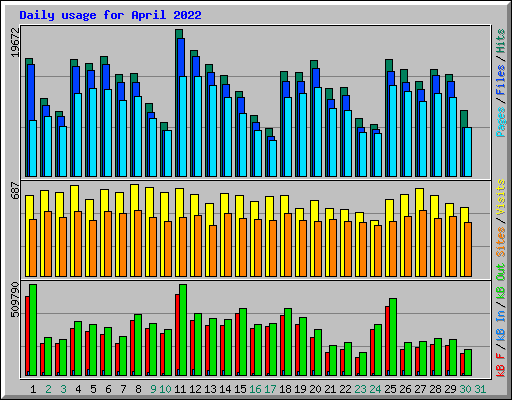Select the rotated 'Pages' legend label
Screen dimensions: 512x400
click(501, 122)
